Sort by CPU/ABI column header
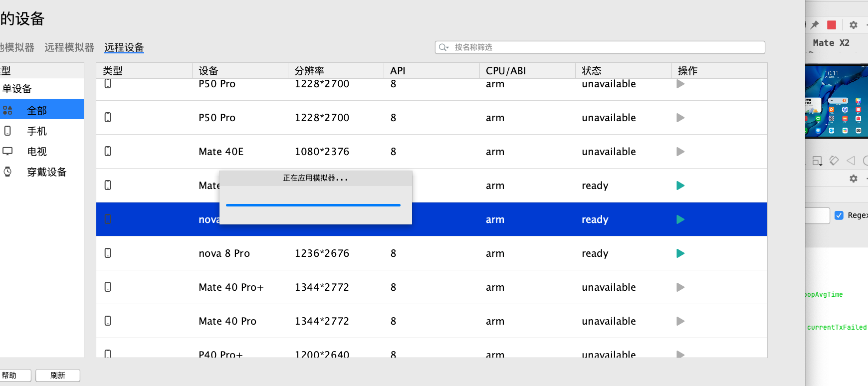This screenshot has height=386, width=868. [527, 70]
